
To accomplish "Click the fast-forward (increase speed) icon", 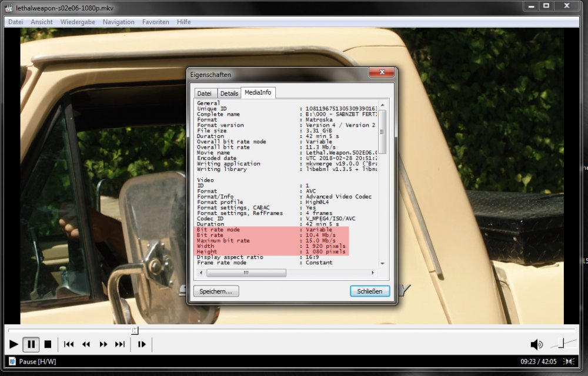I will click(103, 344).
